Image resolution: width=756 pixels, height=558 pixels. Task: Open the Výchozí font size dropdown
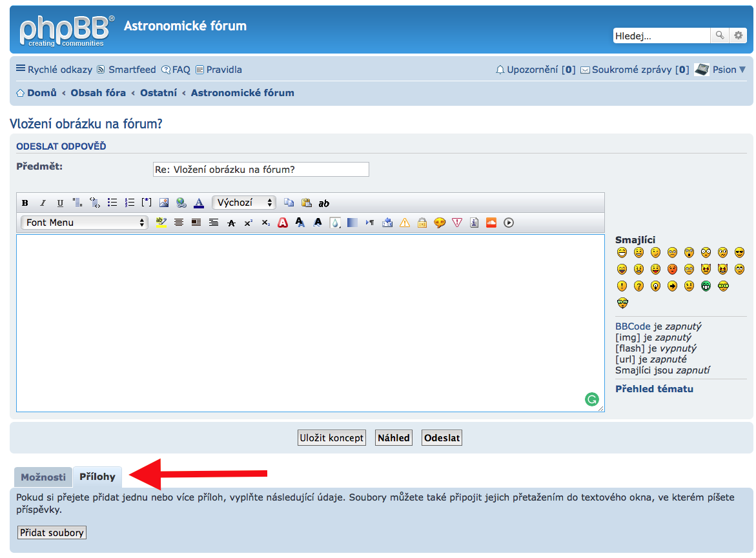pyautogui.click(x=244, y=203)
